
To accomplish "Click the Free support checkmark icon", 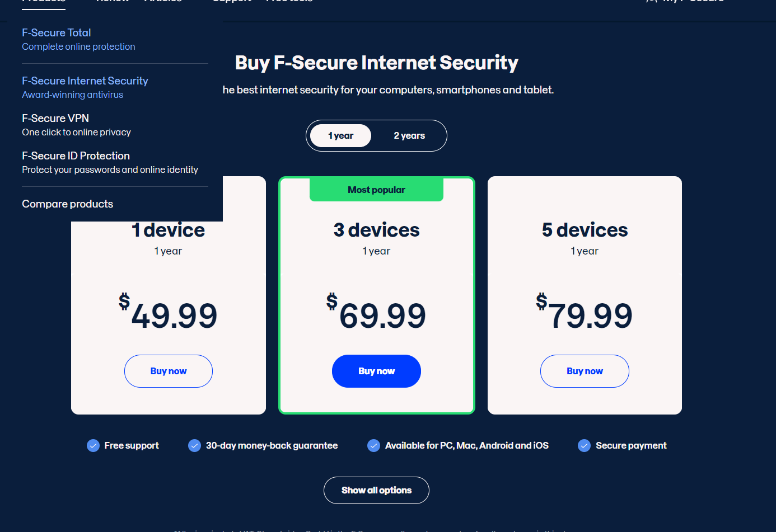I will (x=93, y=445).
